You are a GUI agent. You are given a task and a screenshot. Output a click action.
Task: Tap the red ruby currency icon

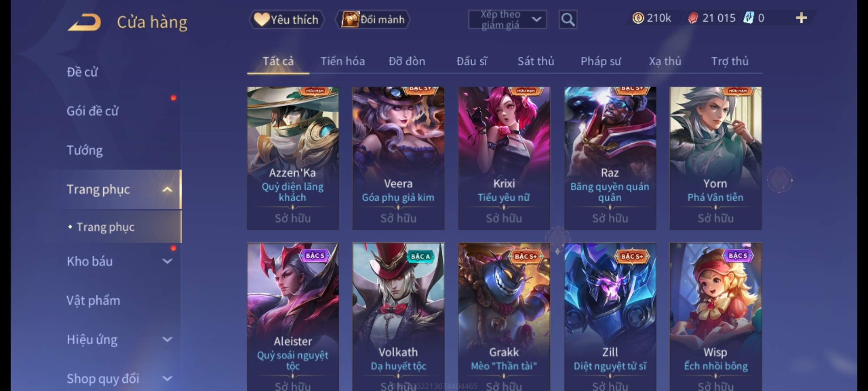pyautogui.click(x=693, y=18)
